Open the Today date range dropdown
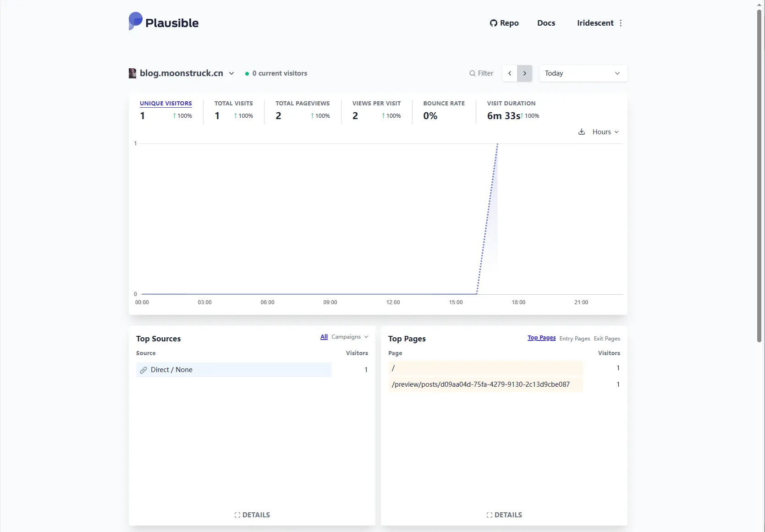This screenshot has height=532, width=765. click(583, 73)
